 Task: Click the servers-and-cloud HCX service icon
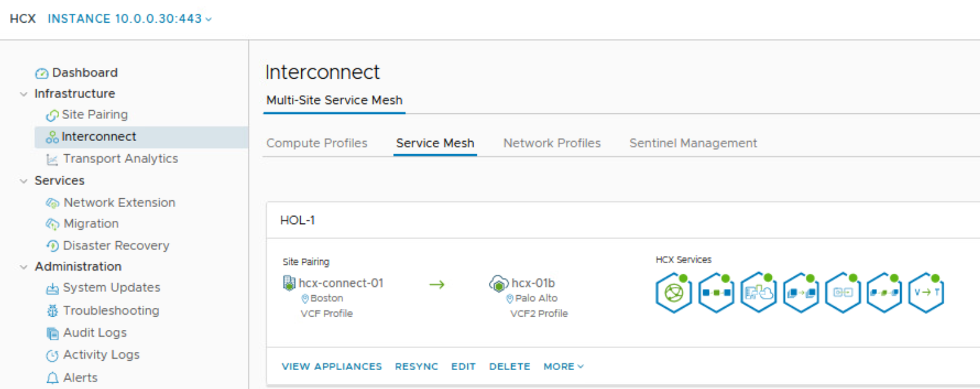(x=759, y=293)
